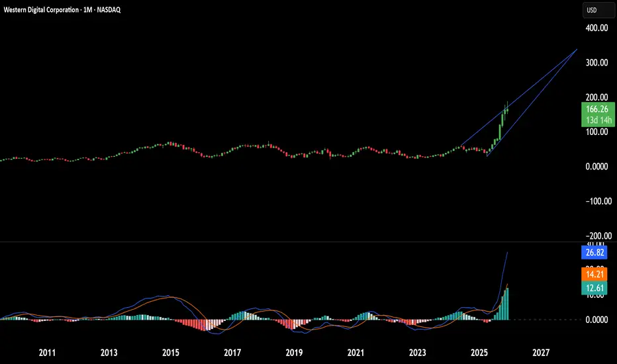The height and width of the screenshot is (364, 617).
Task: Click the -100.00 price axis label
Action: tap(598, 201)
